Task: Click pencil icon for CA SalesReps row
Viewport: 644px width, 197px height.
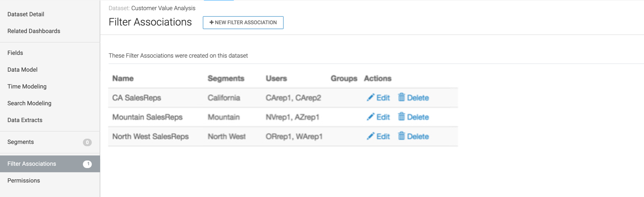Action: click(370, 97)
